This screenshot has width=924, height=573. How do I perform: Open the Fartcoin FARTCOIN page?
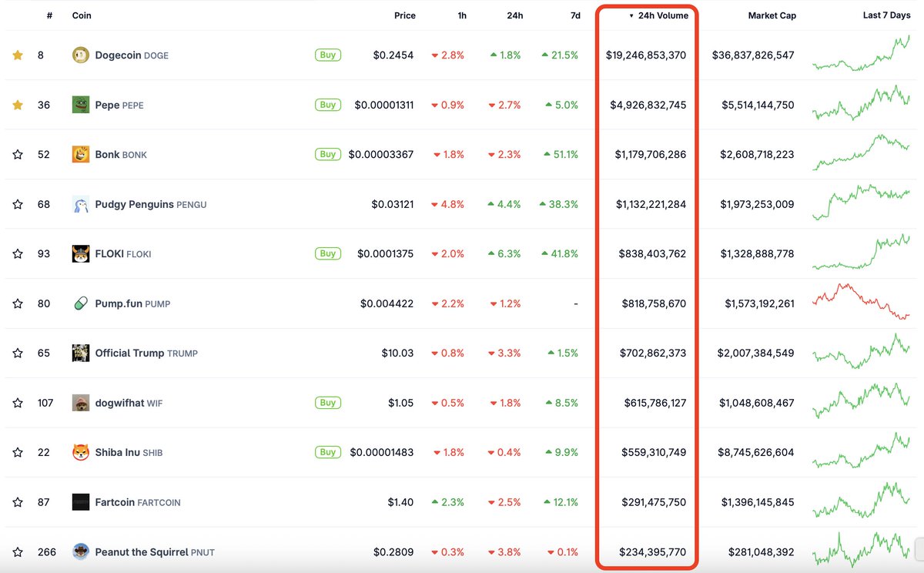pos(138,502)
